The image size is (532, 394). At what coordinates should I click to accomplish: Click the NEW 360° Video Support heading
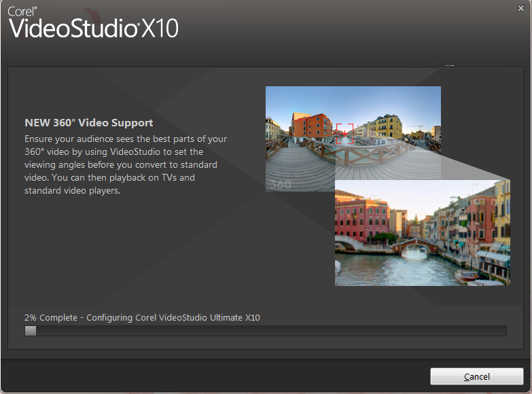click(x=89, y=123)
